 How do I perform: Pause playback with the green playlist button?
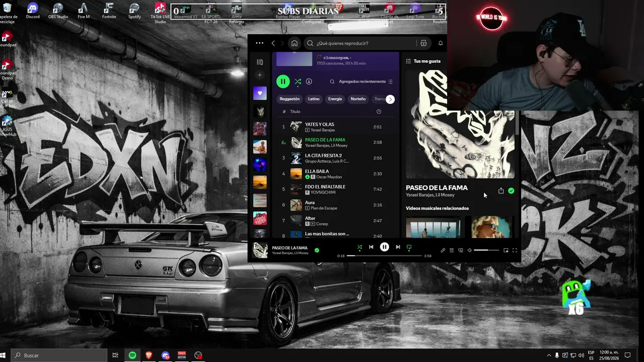[283, 81]
